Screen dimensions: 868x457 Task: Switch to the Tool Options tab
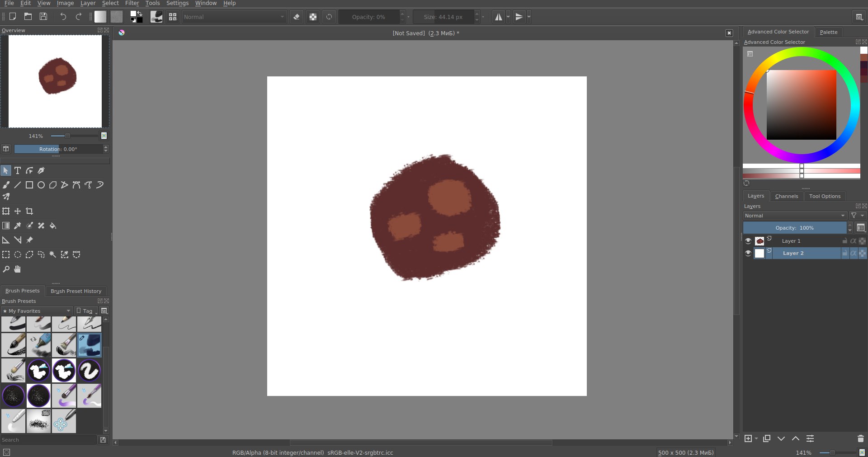click(825, 196)
